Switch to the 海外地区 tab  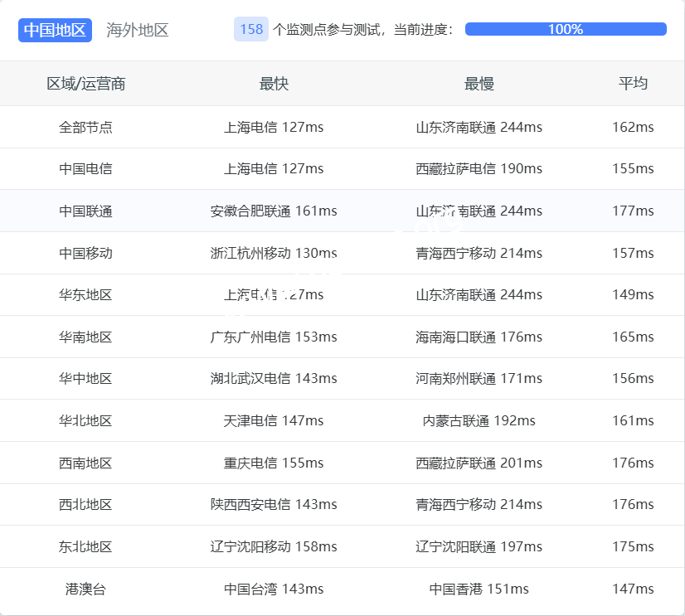click(138, 30)
